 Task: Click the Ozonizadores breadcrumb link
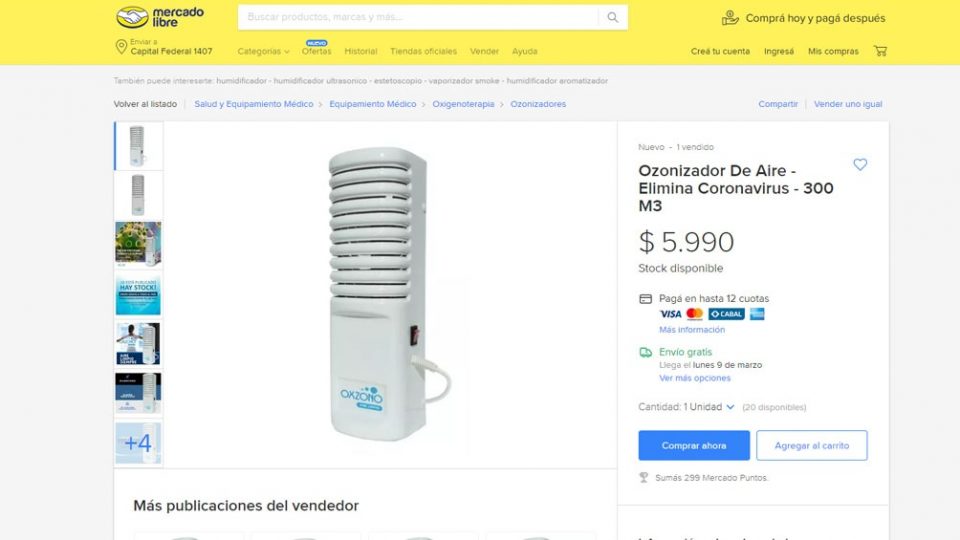[538, 104]
